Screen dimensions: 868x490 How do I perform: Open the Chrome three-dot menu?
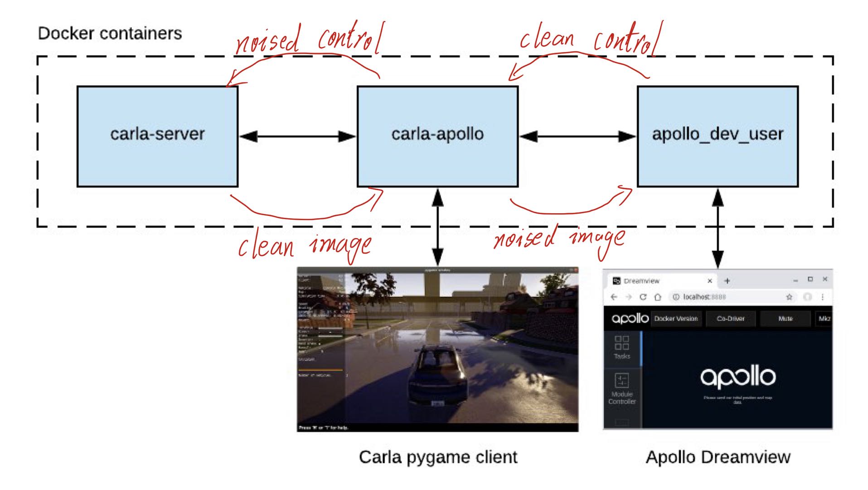click(822, 297)
